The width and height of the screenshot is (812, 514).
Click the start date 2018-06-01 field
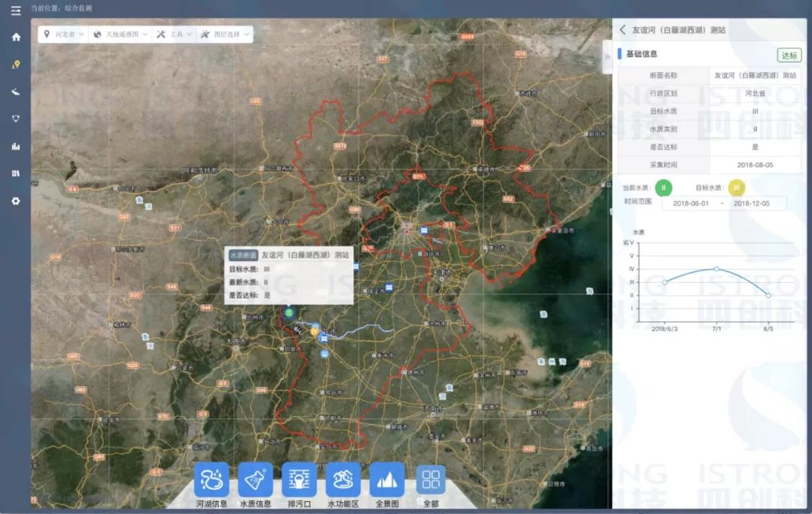(691, 203)
